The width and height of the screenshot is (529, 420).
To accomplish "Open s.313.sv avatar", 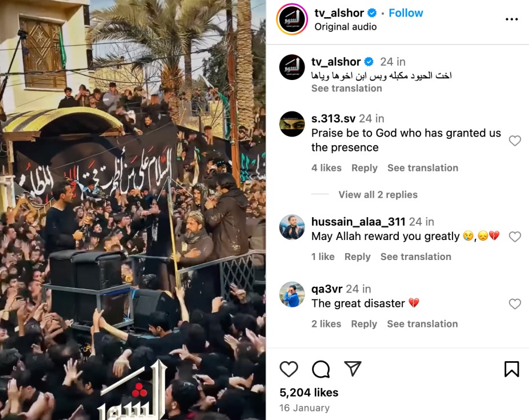I will 292,124.
